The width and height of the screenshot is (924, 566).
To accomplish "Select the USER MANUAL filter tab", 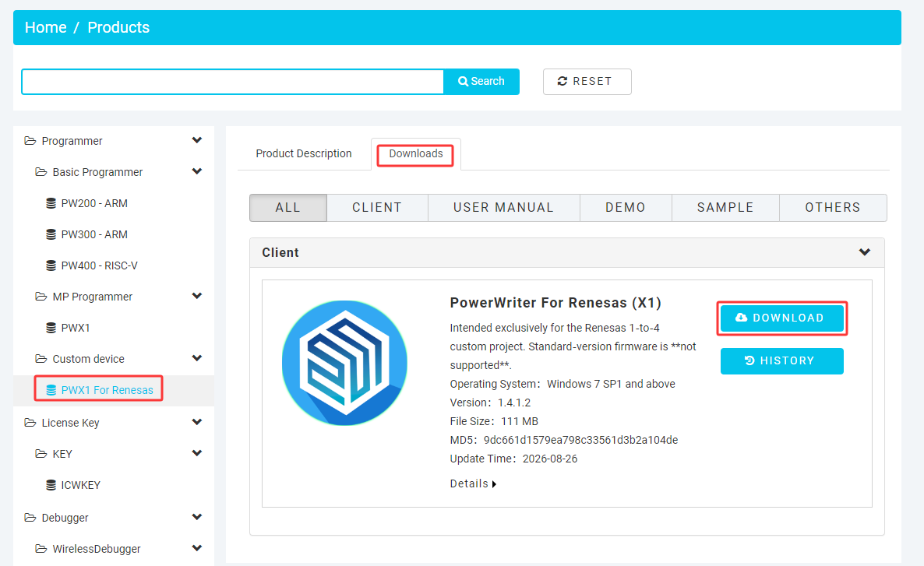I will pos(504,208).
